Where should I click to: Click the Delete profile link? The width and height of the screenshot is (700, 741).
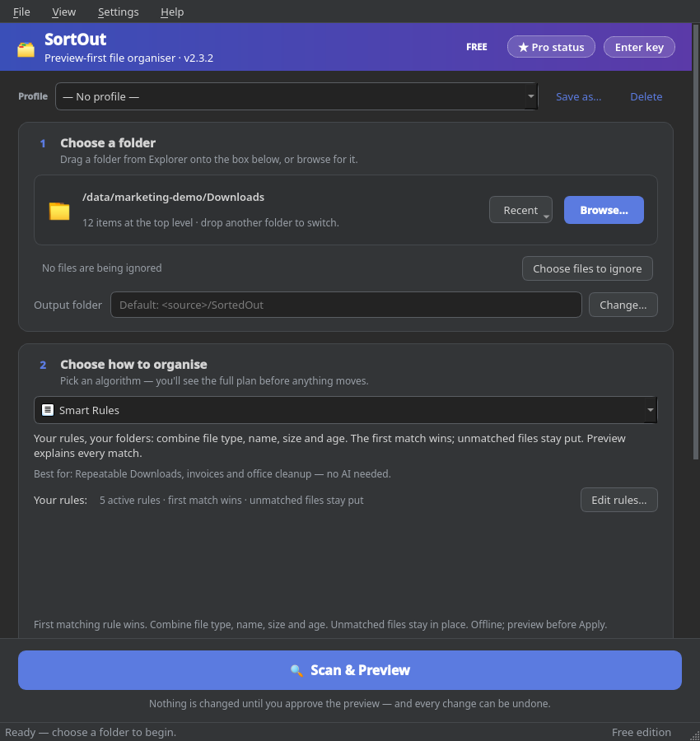(x=646, y=96)
